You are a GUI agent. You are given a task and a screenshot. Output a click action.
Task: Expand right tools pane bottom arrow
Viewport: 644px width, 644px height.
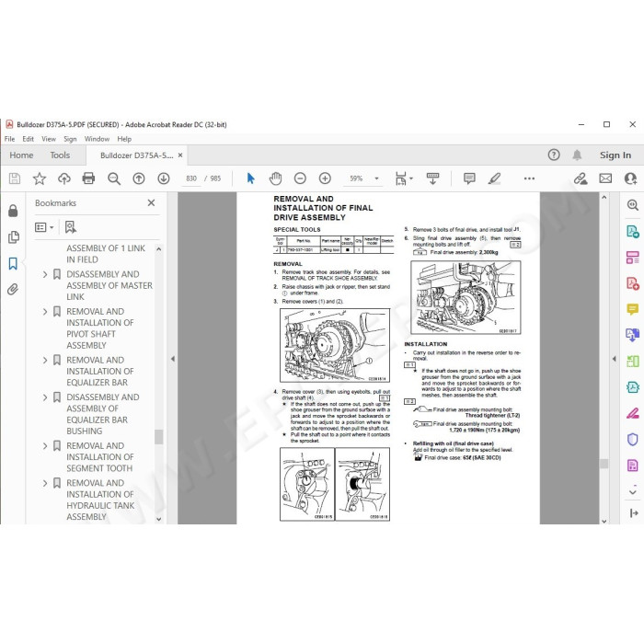(x=633, y=512)
